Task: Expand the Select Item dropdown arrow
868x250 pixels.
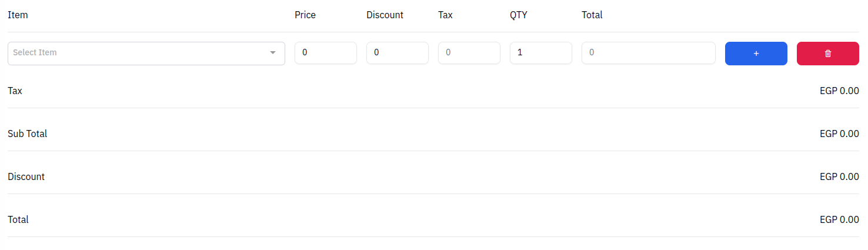Action: coord(273,53)
